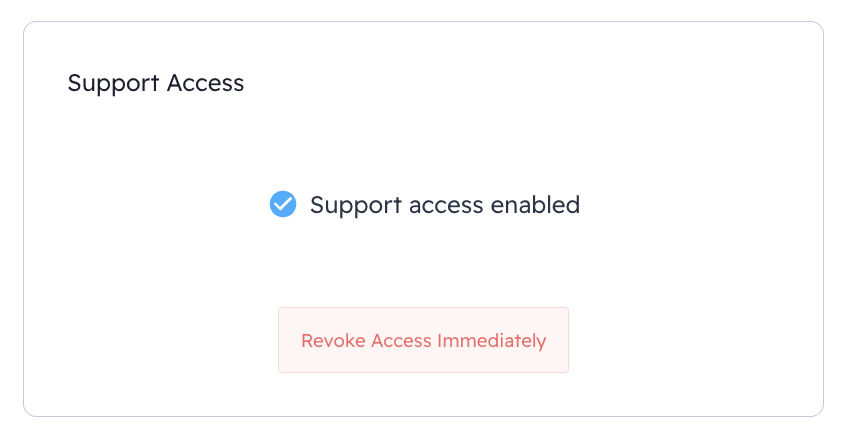The height and width of the screenshot is (438, 850).
Task: Click the word Revoke on the button
Action: pyautogui.click(x=333, y=341)
